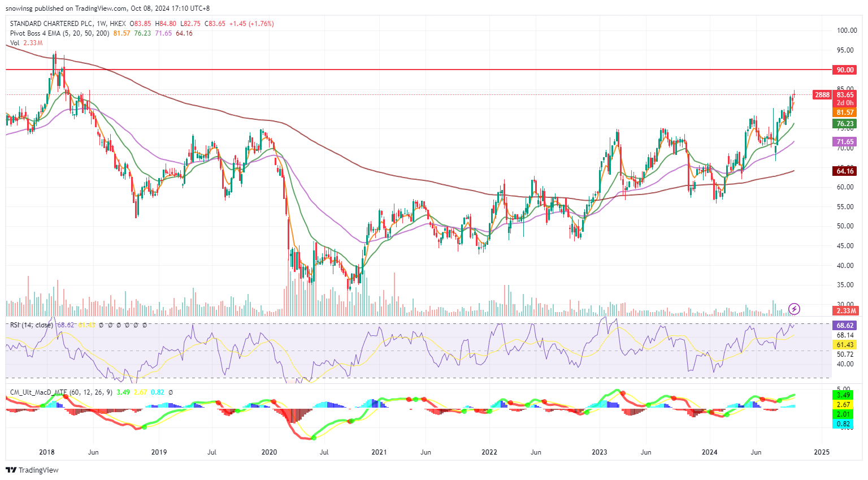Click the TradingView logo at bottom
Image resolution: width=868 pixels, height=480 pixels.
(32, 470)
